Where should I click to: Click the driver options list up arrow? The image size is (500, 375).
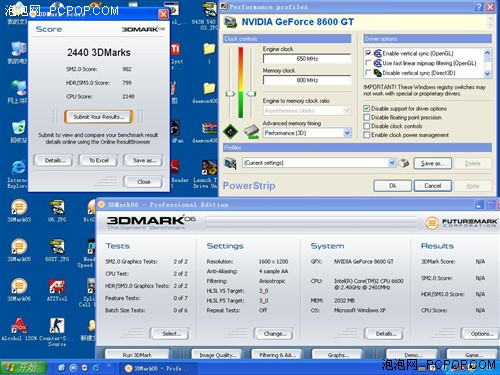click(487, 53)
